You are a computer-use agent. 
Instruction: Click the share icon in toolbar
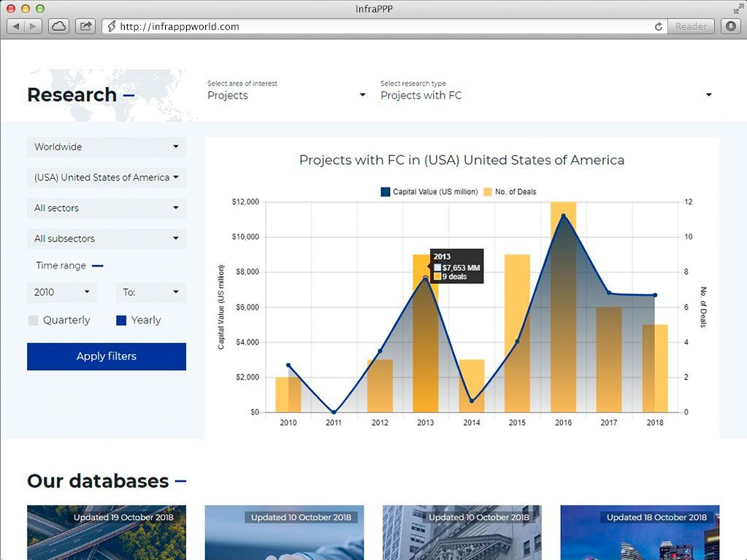click(85, 26)
